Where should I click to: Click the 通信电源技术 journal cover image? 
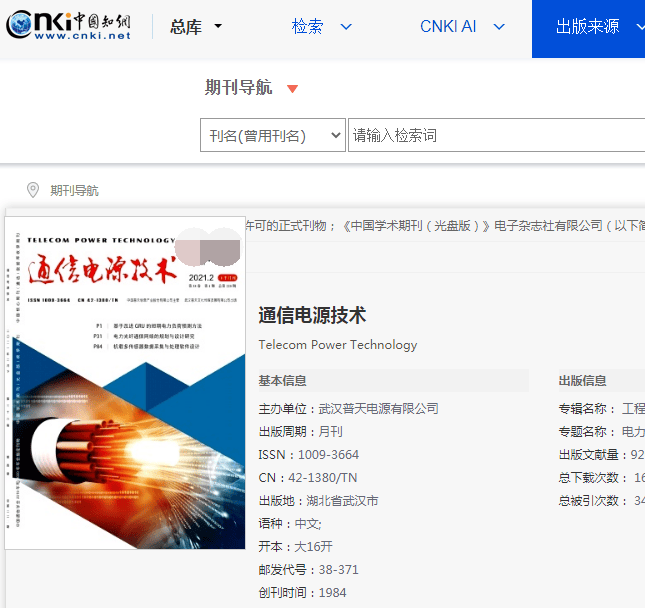pos(125,382)
